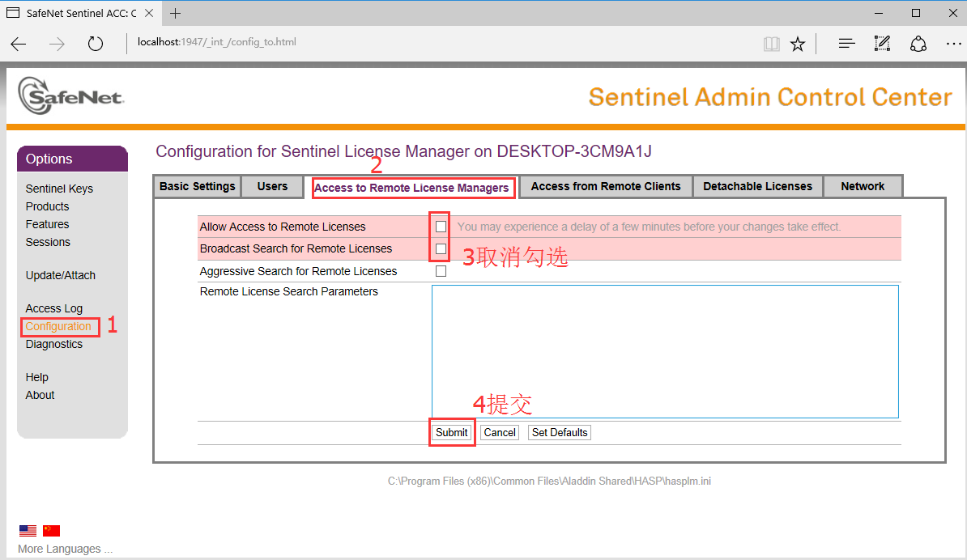
Task: Open Configuration in Options sidebar
Action: coord(58,326)
